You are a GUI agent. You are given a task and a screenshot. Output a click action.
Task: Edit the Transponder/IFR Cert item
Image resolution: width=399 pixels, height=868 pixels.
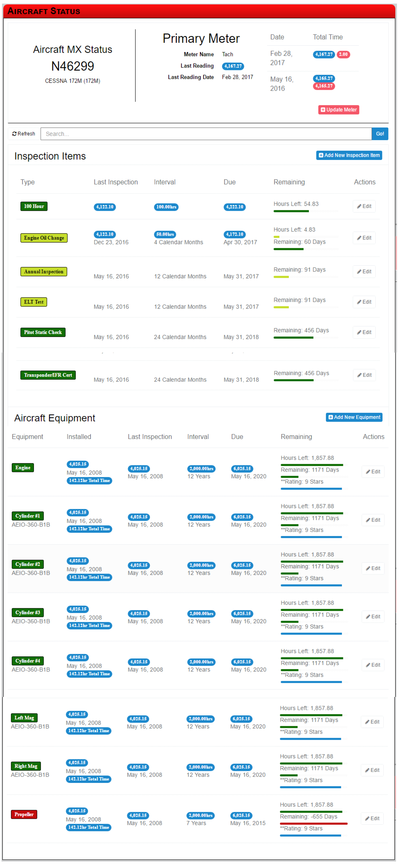(364, 375)
